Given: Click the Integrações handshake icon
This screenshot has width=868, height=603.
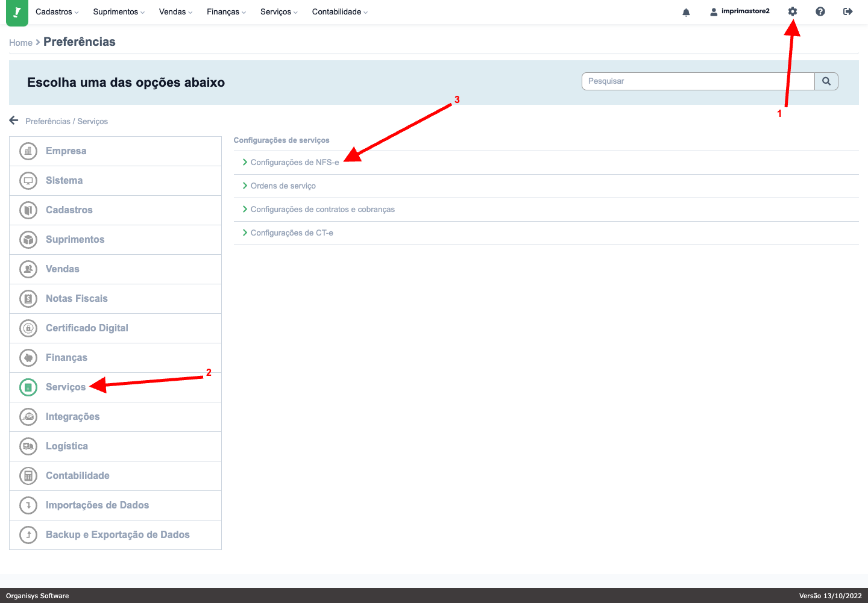Looking at the screenshot, I should coord(28,416).
